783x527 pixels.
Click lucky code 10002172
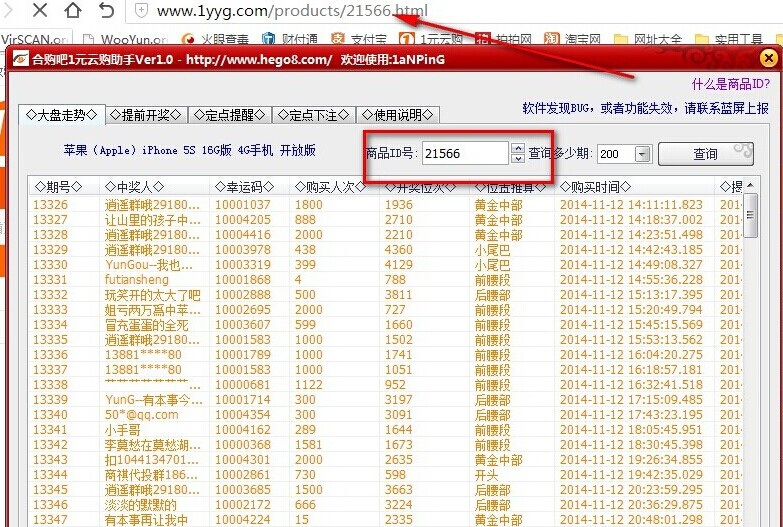coord(243,505)
